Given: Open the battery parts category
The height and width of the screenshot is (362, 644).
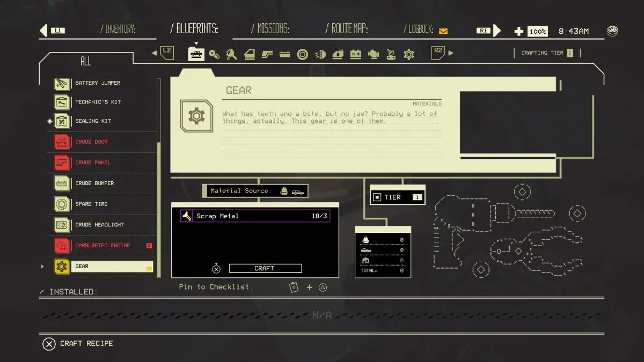Looking at the screenshot, I should point(355,54).
